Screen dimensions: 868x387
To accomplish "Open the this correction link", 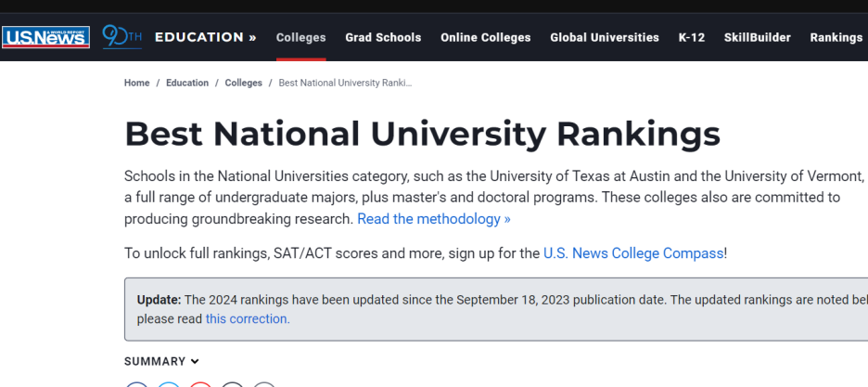I will tap(247, 319).
